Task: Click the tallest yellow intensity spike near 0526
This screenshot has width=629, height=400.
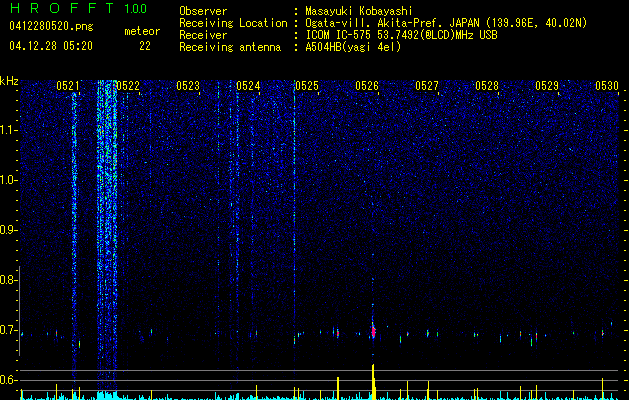Action: [x=373, y=381]
